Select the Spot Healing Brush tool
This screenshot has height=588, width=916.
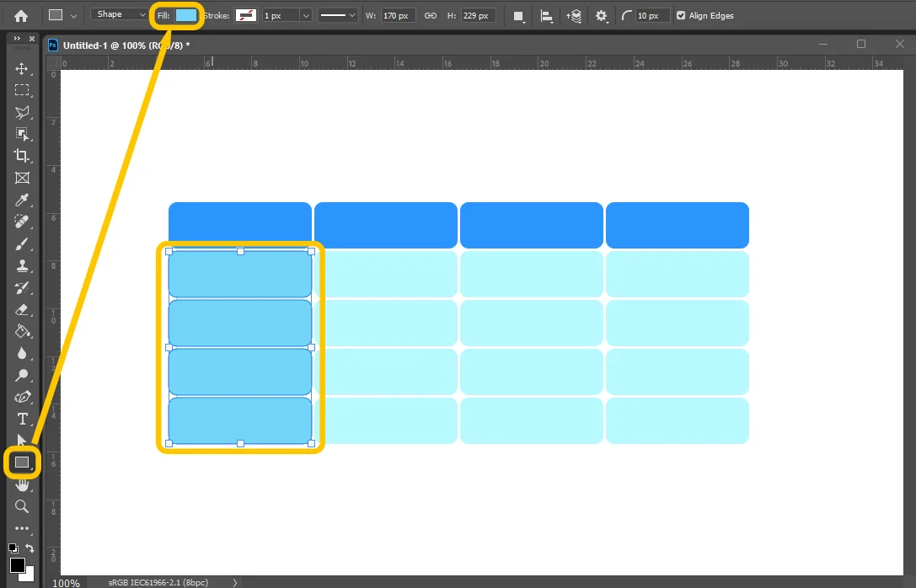pyautogui.click(x=22, y=222)
